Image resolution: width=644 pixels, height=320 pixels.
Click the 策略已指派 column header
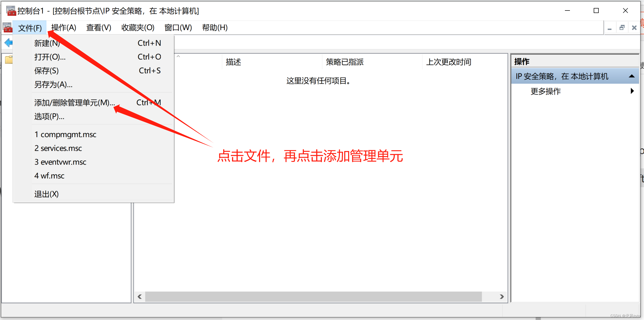tap(345, 62)
